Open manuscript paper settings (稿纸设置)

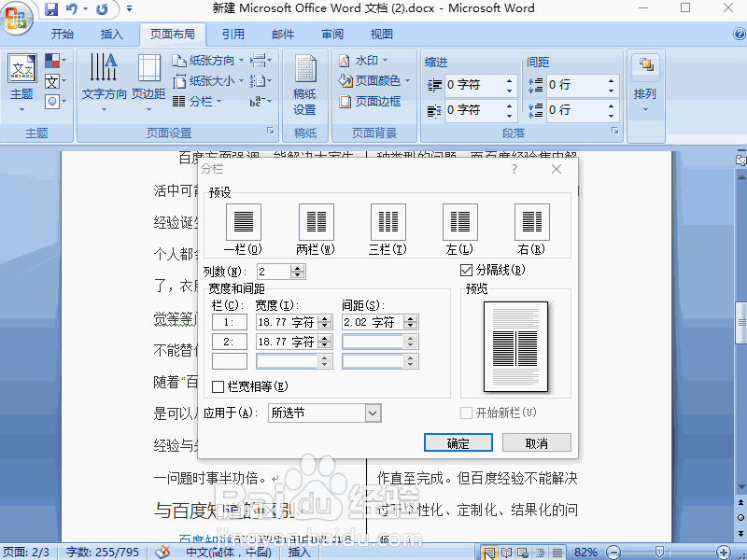coord(305,85)
